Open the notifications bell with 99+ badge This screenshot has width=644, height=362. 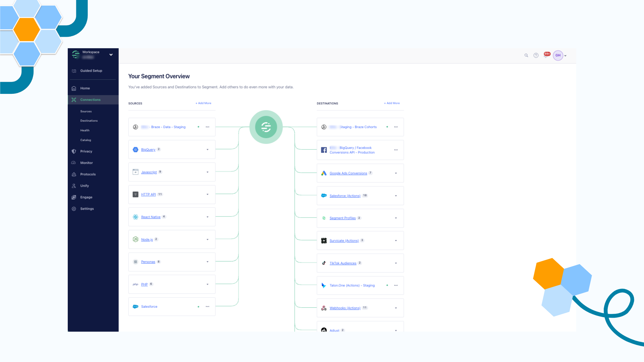(x=546, y=55)
